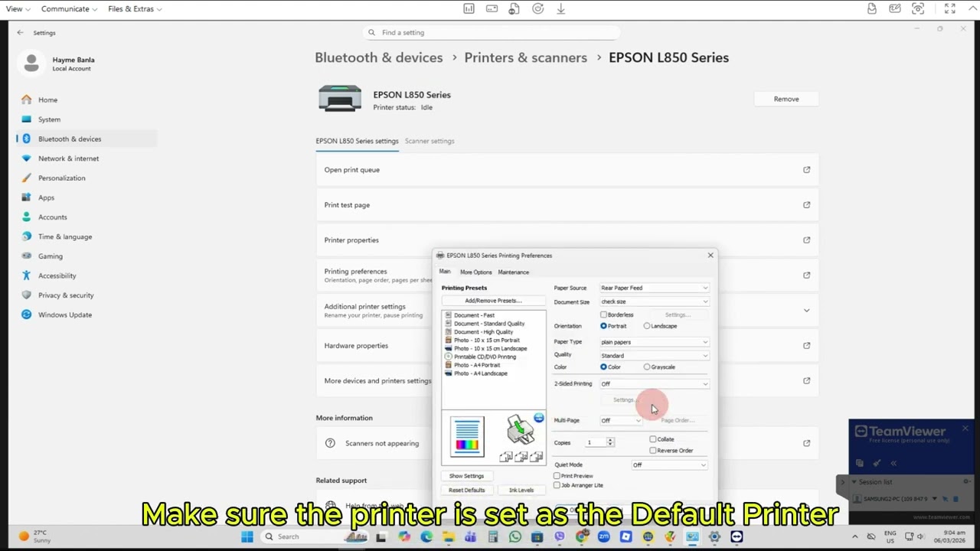Open the 2-Sided Printing dropdown

pyautogui.click(x=654, y=384)
